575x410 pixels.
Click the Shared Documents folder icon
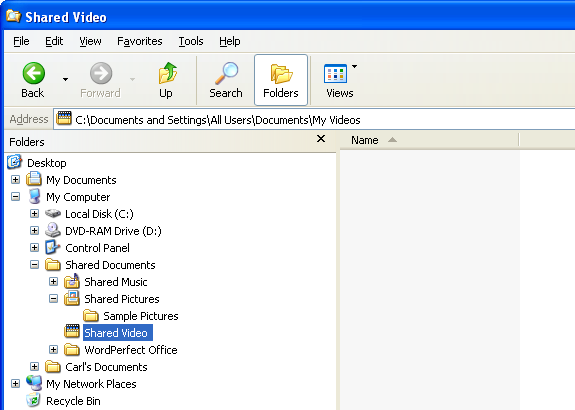53,264
